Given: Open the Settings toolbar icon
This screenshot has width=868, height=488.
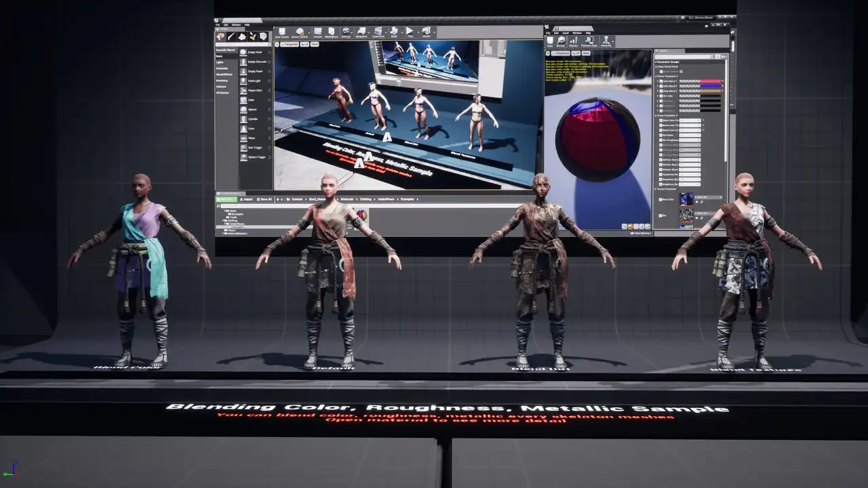Looking at the screenshot, I should [346, 32].
